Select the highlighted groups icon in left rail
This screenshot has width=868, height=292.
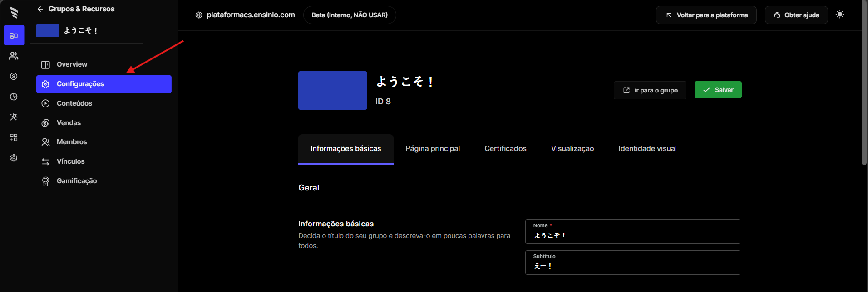point(14,35)
